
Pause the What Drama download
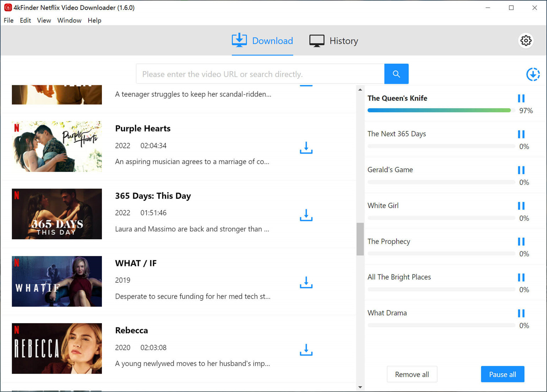coord(521,313)
